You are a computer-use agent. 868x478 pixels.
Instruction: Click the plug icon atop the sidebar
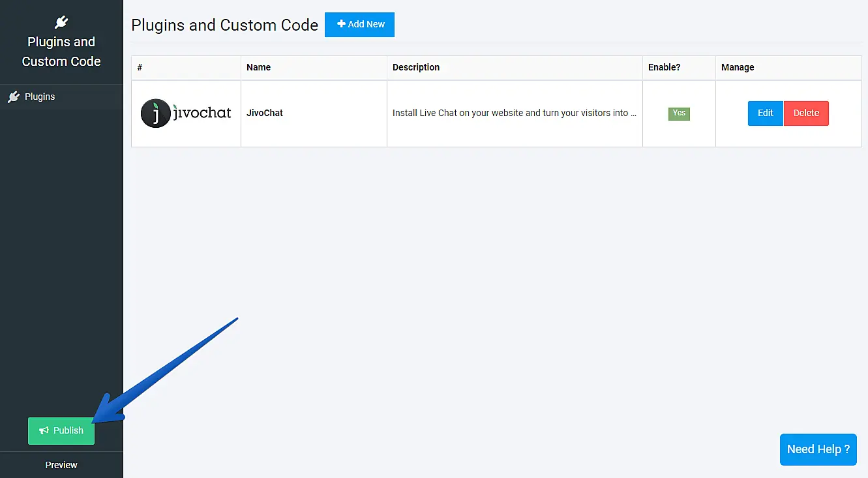61,23
